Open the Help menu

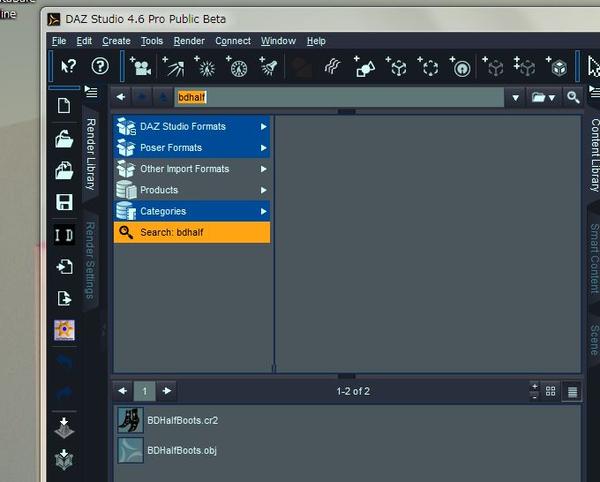[x=316, y=41]
